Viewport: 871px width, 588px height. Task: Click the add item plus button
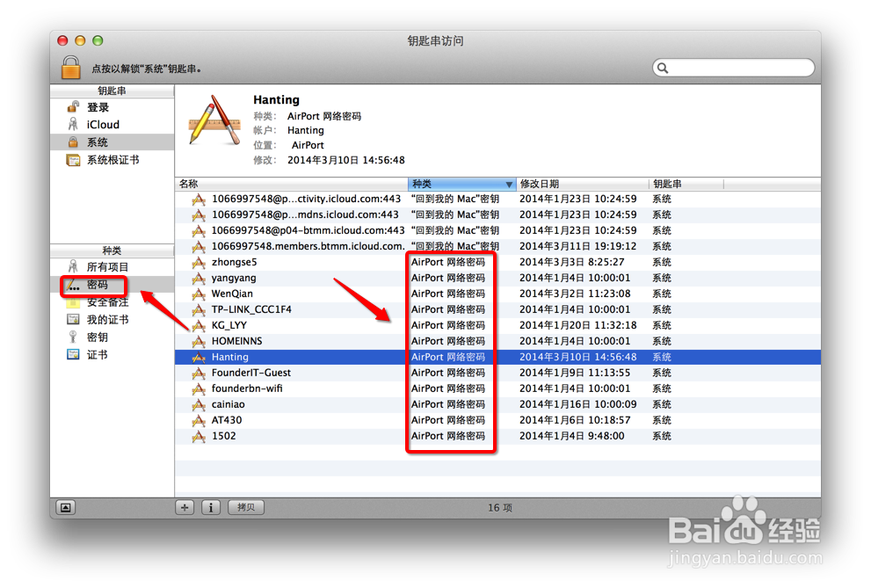[184, 507]
